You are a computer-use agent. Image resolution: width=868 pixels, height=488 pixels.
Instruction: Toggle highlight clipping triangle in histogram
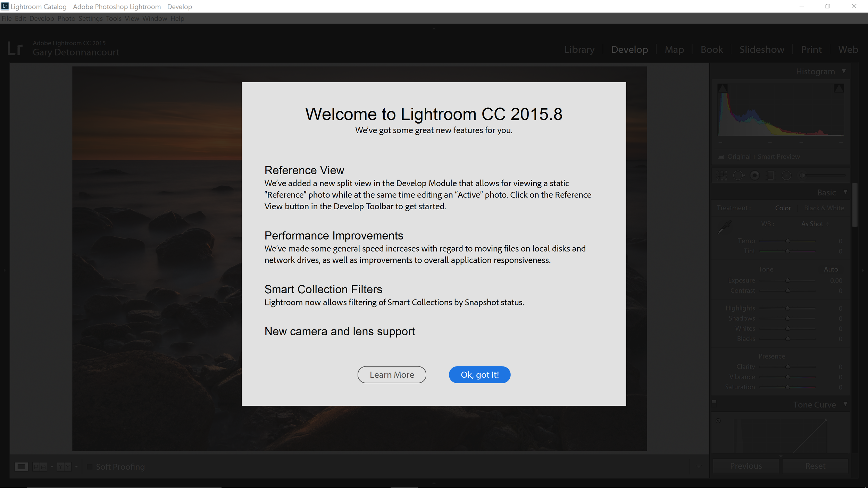[x=839, y=89]
